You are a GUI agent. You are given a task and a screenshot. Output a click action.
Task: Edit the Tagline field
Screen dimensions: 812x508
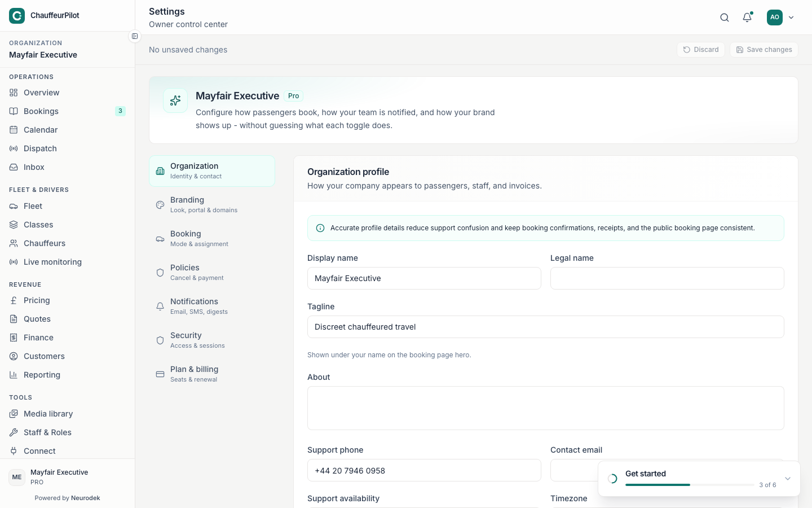[546, 327]
